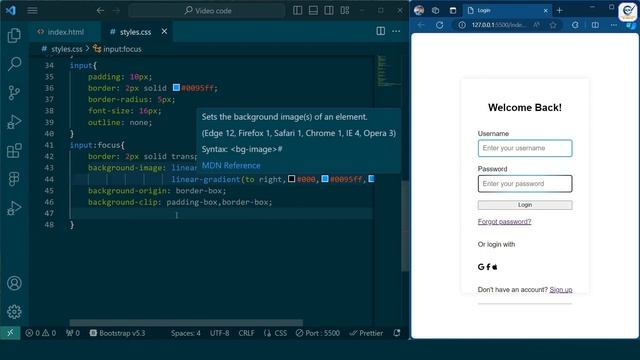Click the Login button on the page

(525, 205)
